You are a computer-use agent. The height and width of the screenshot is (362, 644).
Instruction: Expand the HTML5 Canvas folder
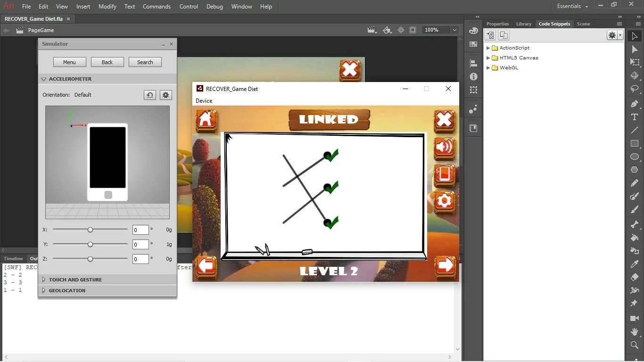tap(488, 58)
